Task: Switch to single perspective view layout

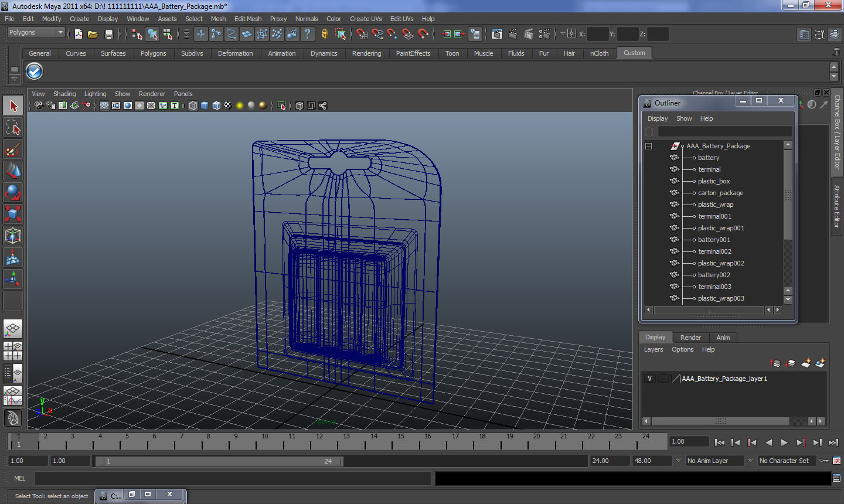Action: (13, 329)
